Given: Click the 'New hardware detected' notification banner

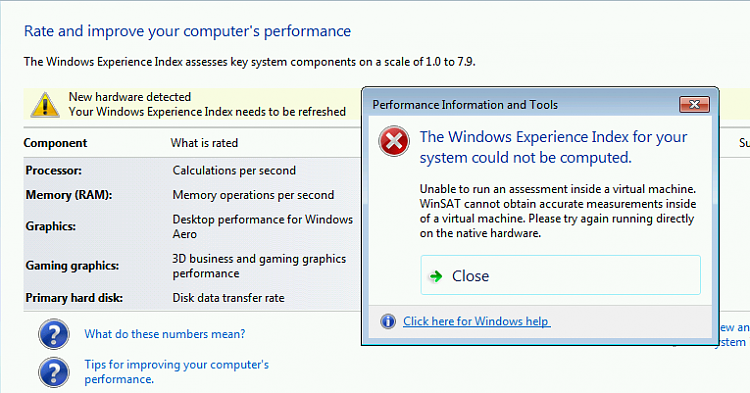Looking at the screenshot, I should coord(192,104).
